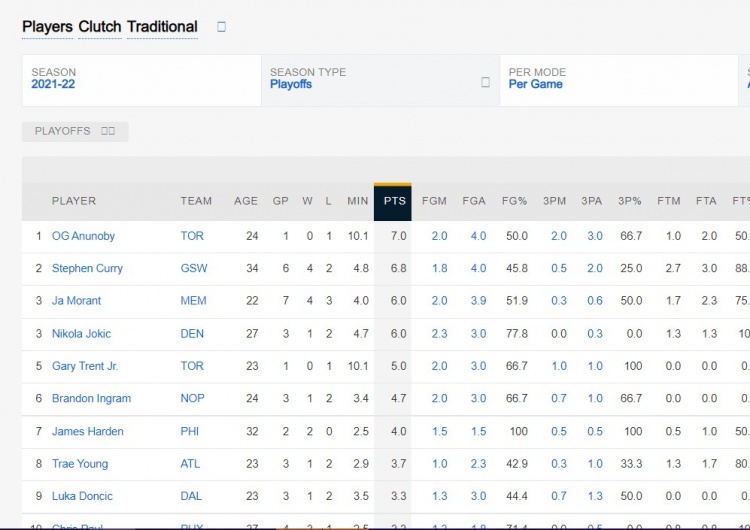
Task: Sort table by FTM column
Action: tap(669, 201)
